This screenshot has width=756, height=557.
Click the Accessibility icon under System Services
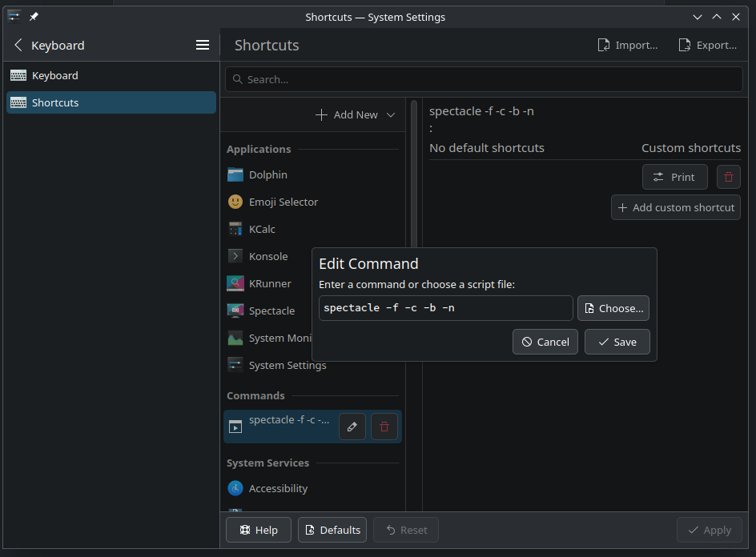point(235,489)
